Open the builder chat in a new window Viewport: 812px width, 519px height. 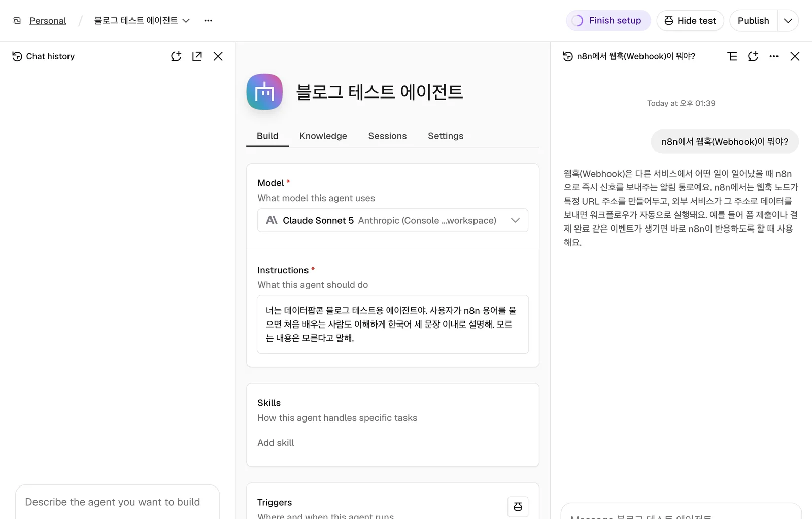pos(197,56)
